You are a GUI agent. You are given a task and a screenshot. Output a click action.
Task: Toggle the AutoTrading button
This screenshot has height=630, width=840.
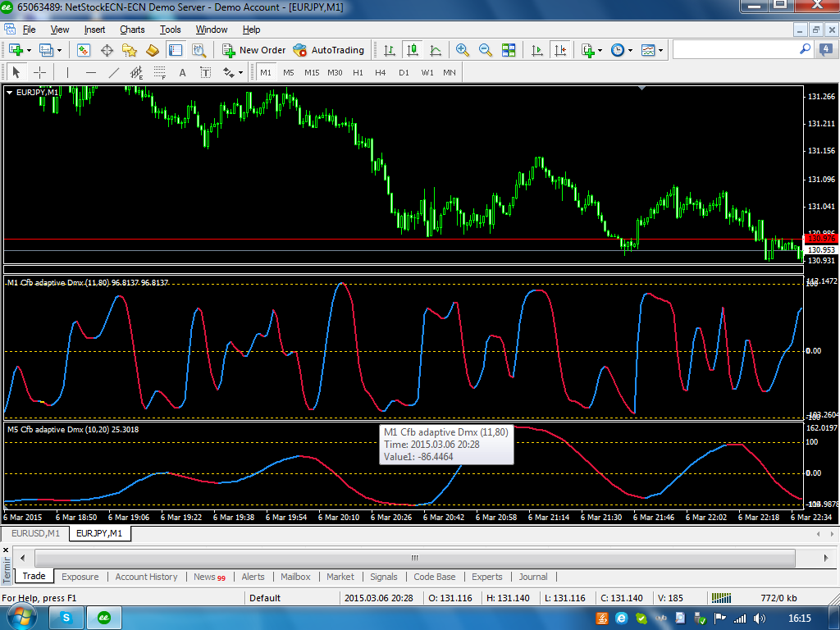coord(328,50)
